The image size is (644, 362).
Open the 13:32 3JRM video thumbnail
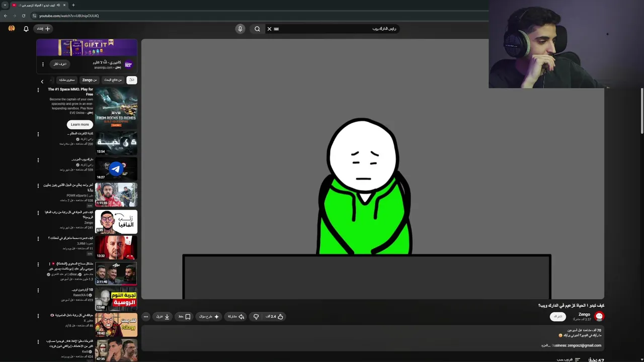tap(116, 247)
